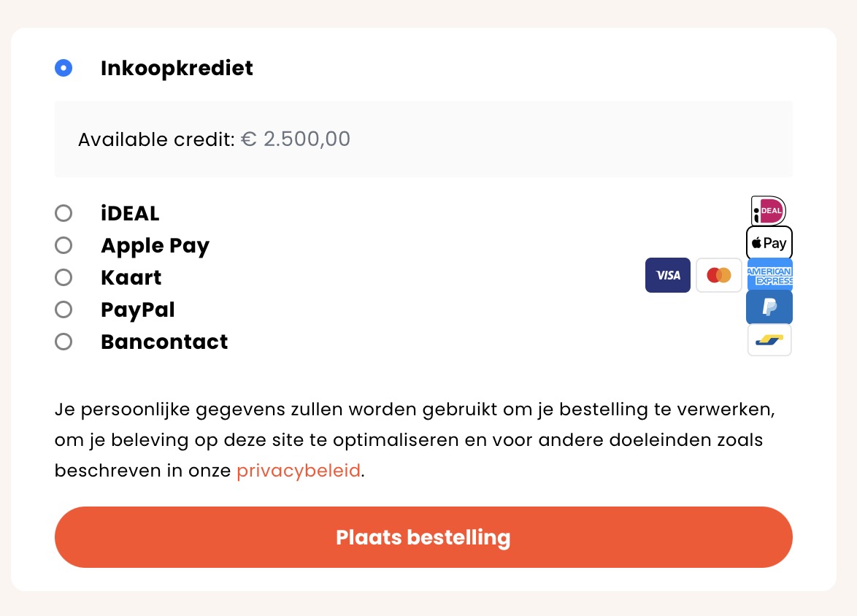Select the PayPal radio button

(64, 309)
